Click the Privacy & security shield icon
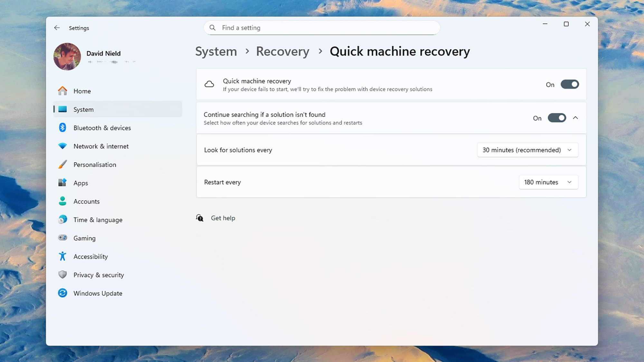Image resolution: width=644 pixels, height=362 pixels. pos(62,274)
